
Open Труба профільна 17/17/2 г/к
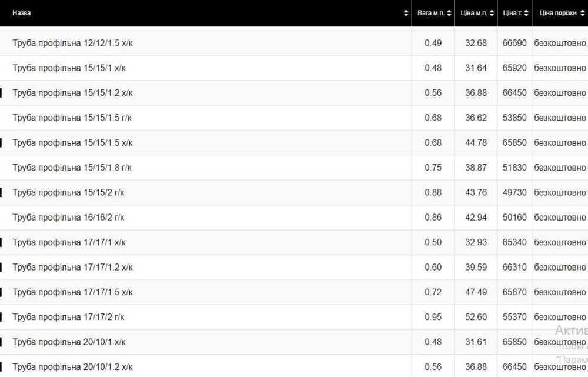click(68, 317)
